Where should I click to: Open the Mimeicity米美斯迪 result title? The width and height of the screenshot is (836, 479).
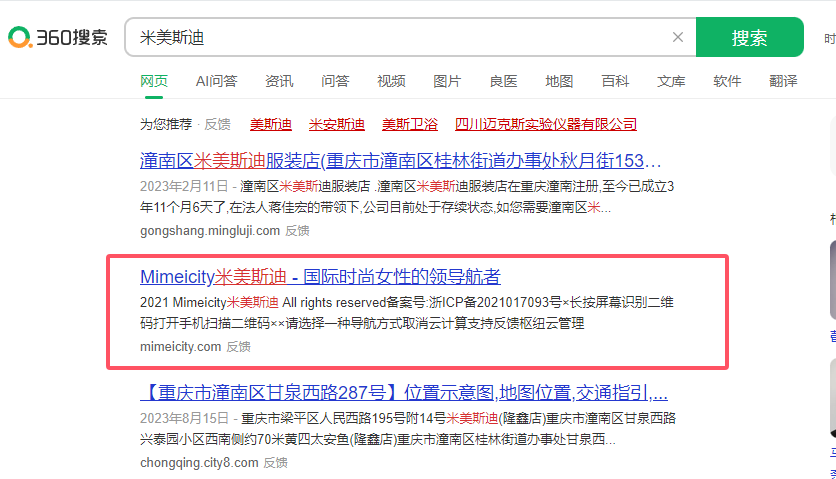pos(320,276)
